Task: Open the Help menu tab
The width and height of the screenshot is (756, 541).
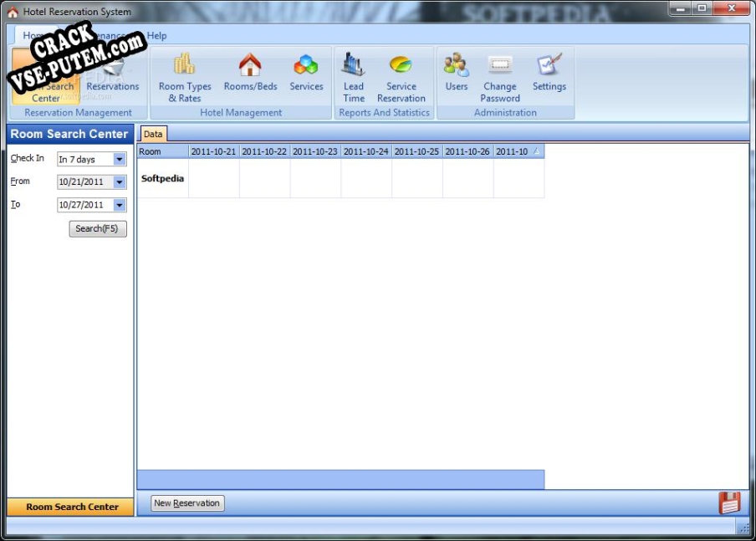Action: click(x=156, y=36)
